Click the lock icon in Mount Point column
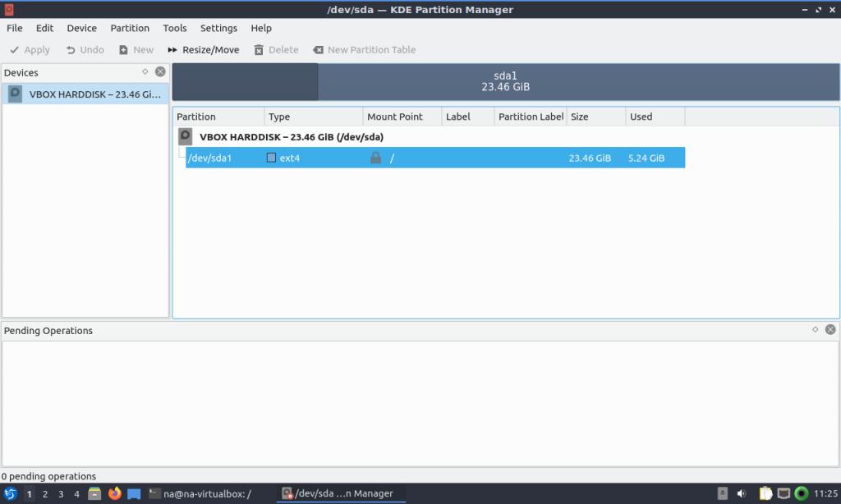 tap(375, 158)
